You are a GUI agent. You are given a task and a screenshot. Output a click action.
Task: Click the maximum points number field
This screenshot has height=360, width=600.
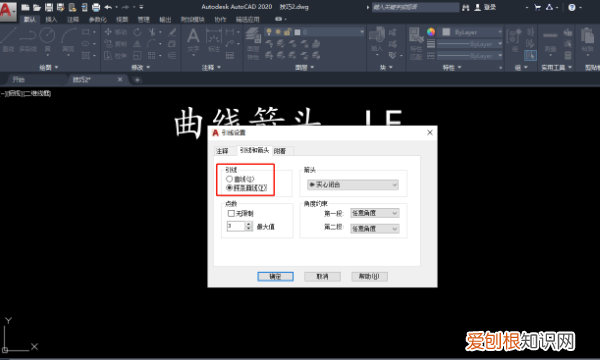tap(236, 226)
